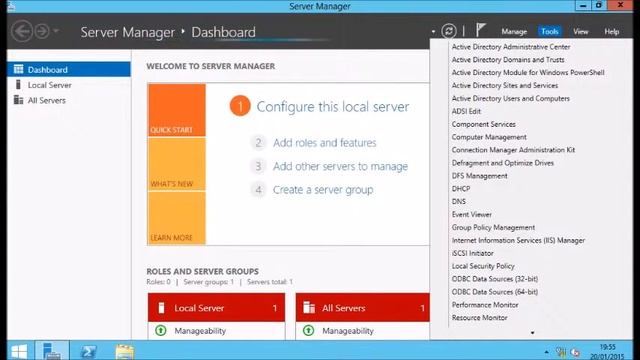Click green status icon in All Servers tile
640x360 pixels.
pos(309,330)
